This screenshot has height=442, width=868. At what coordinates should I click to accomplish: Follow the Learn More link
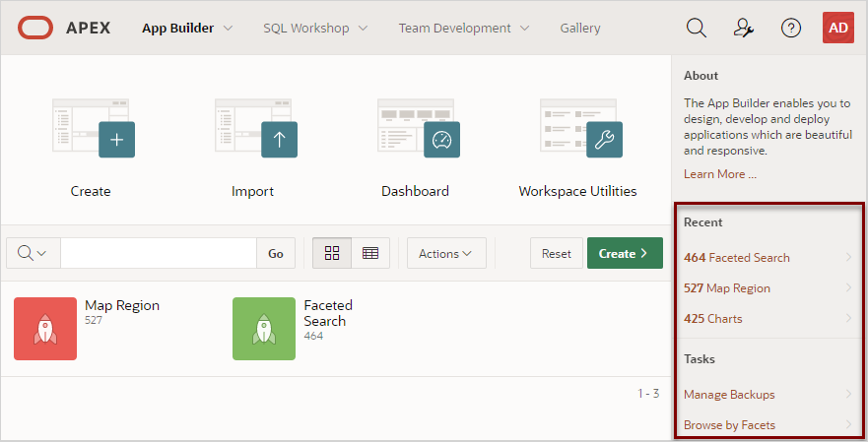(x=719, y=174)
